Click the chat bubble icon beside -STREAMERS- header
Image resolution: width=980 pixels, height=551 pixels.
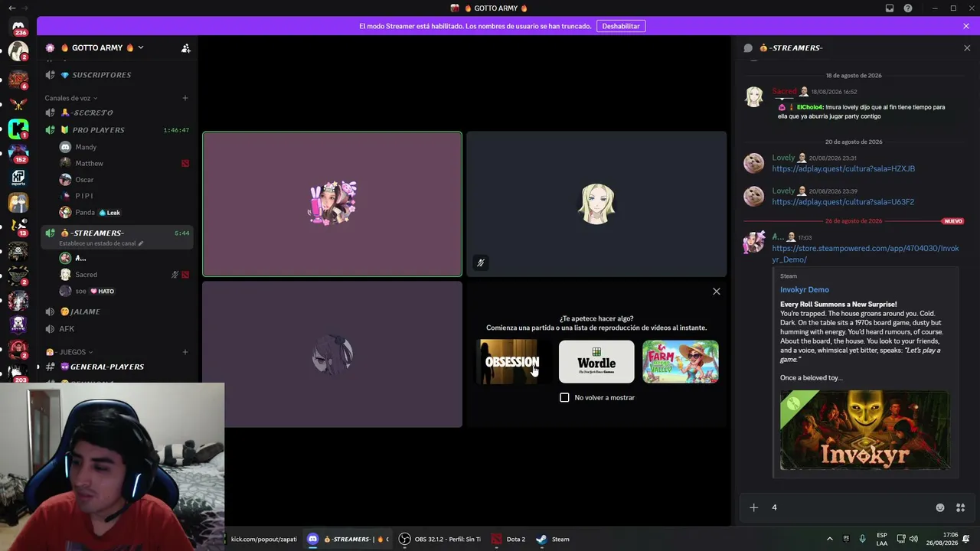tap(748, 48)
